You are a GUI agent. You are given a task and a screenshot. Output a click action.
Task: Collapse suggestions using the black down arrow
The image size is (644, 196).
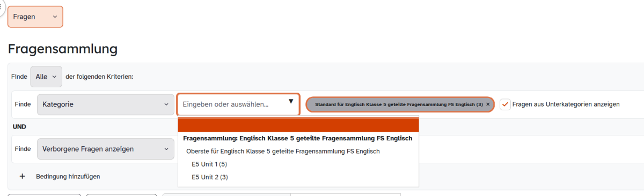click(291, 101)
